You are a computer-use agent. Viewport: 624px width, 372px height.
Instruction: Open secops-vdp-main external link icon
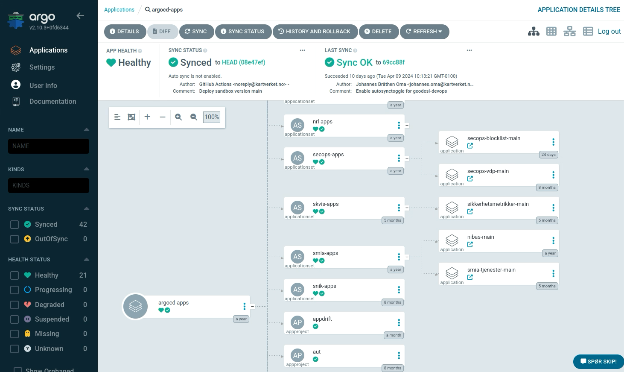click(470, 179)
